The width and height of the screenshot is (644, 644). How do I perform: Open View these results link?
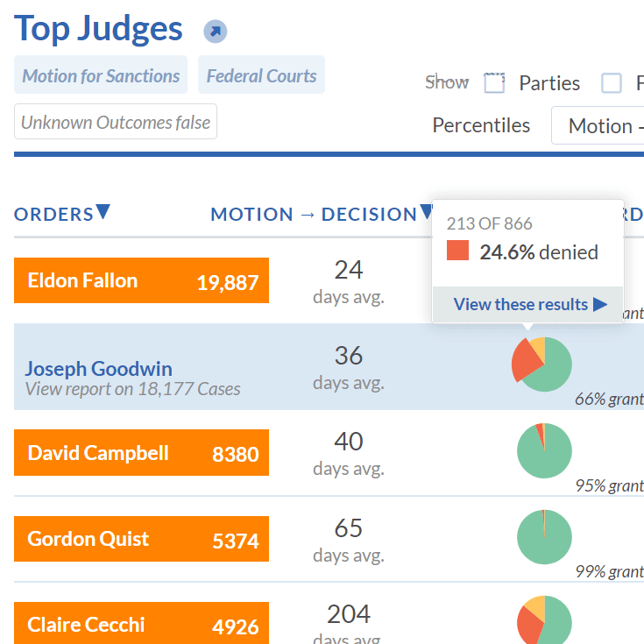[x=520, y=304]
